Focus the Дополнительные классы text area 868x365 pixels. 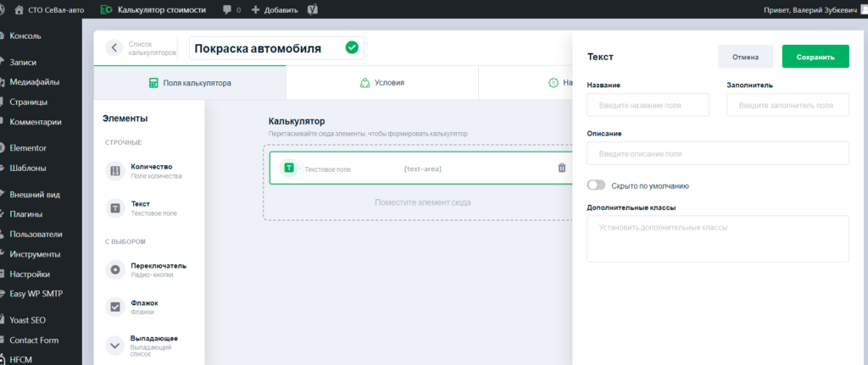pyautogui.click(x=718, y=239)
